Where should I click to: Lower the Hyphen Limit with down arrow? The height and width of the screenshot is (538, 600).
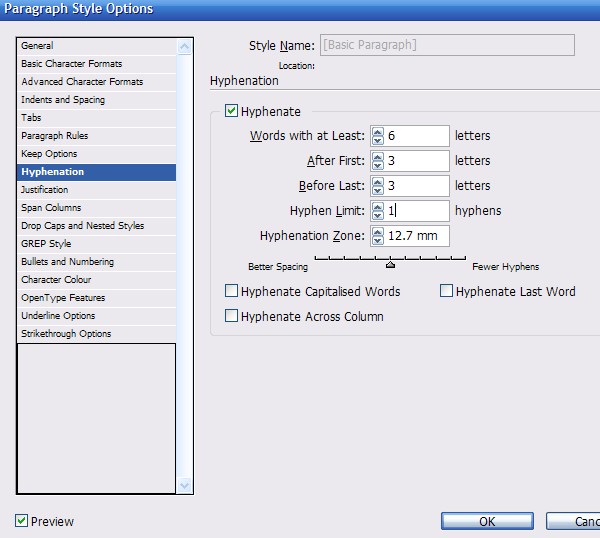click(378, 215)
